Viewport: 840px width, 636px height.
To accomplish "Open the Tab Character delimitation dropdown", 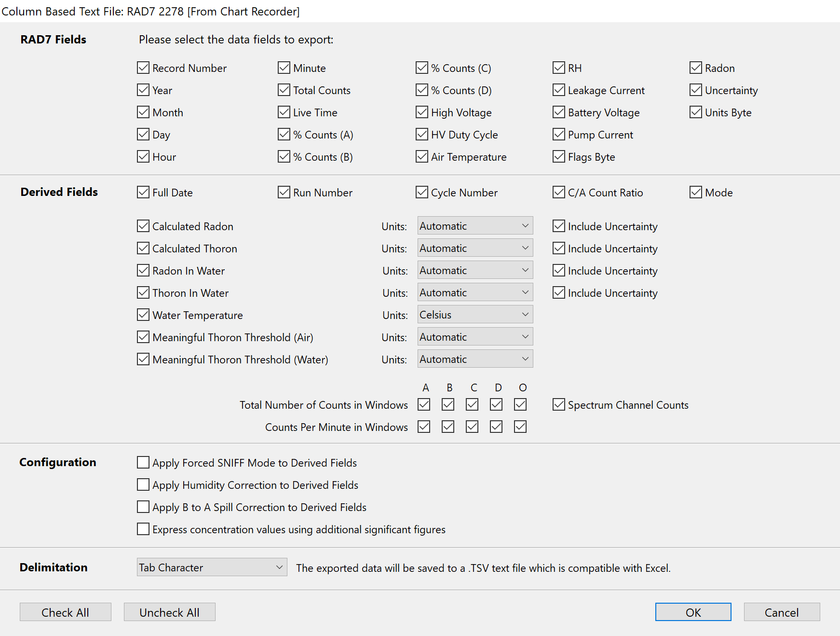I will (212, 567).
